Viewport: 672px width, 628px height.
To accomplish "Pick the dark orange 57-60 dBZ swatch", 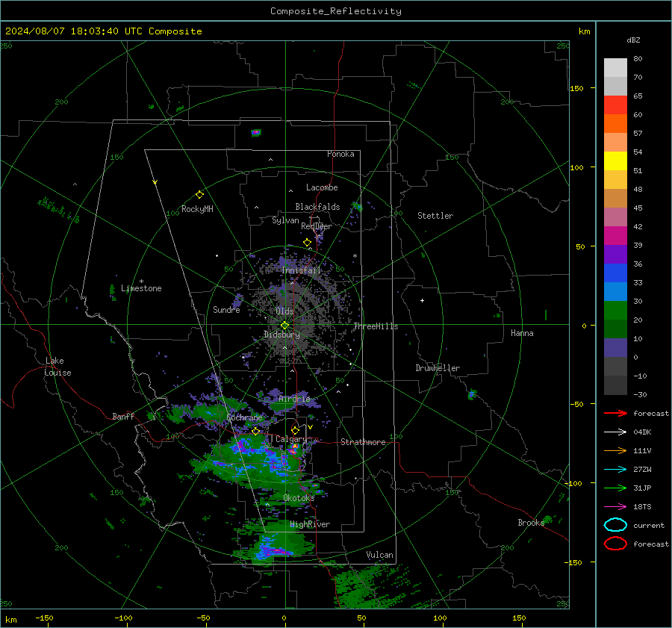I will pos(615,123).
